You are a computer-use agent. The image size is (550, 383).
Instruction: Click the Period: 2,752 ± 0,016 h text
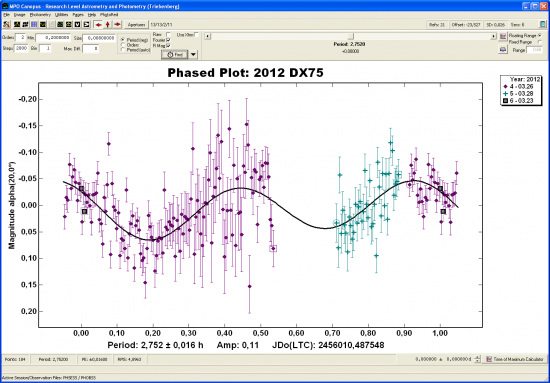click(155, 345)
